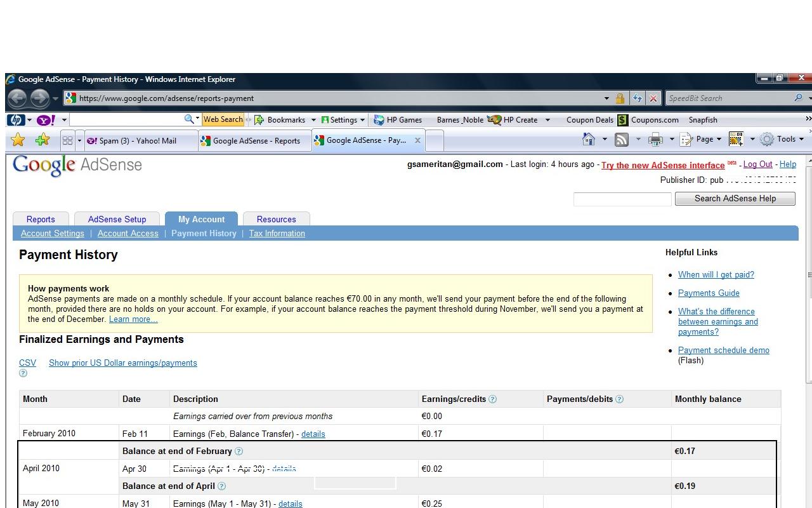This screenshot has height=508, width=812.
Task: Open Snapfish toolbar link
Action: [x=703, y=119]
